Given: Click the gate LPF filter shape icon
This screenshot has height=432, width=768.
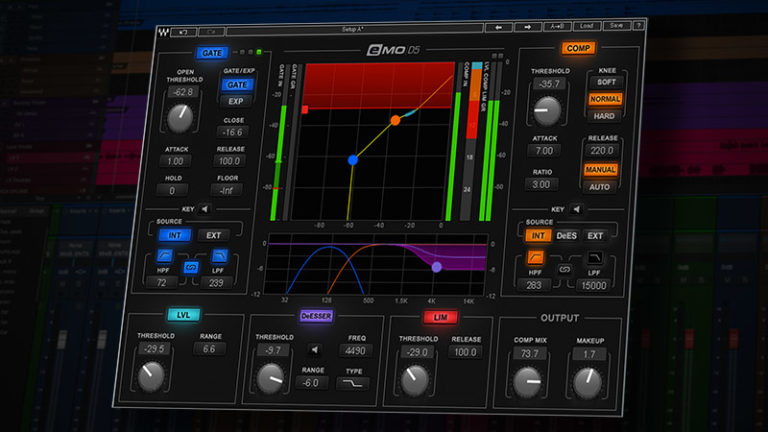Looking at the screenshot, I should pyautogui.click(x=219, y=257).
